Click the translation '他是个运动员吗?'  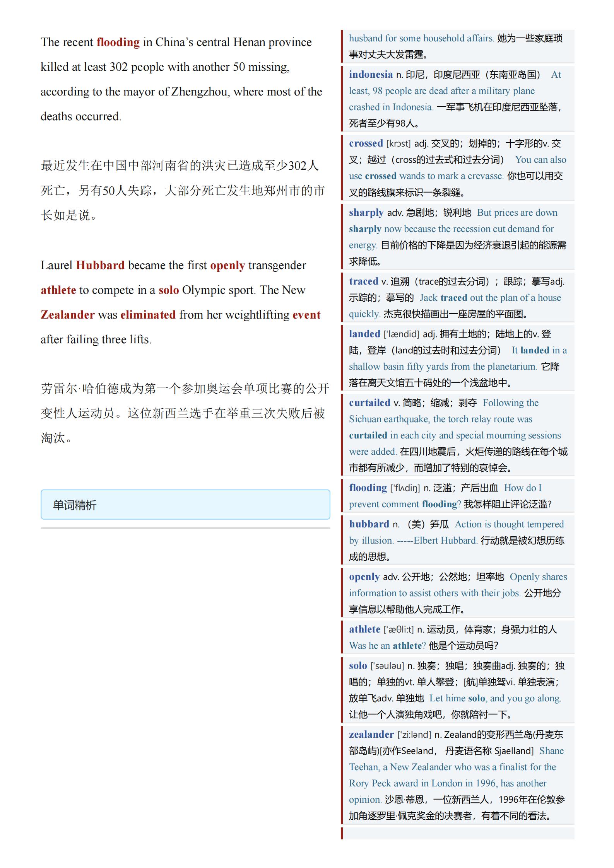click(x=463, y=646)
